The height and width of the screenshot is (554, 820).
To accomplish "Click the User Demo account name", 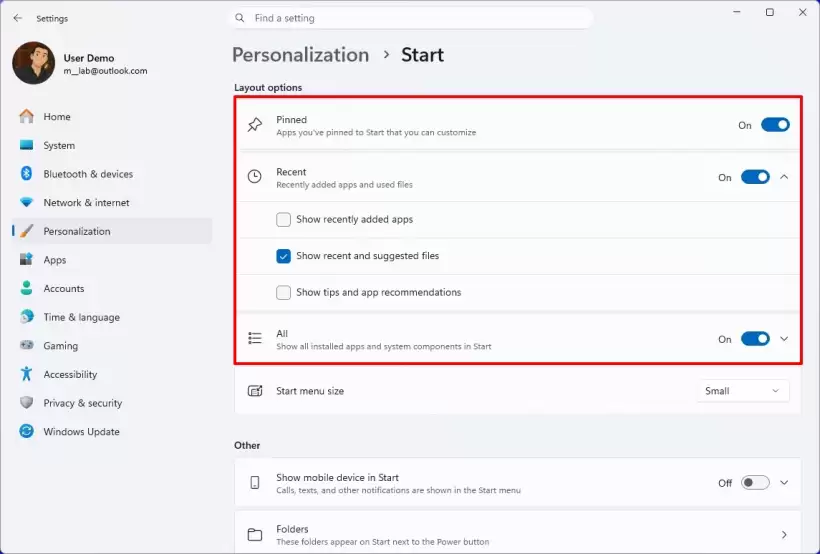I will [89, 58].
